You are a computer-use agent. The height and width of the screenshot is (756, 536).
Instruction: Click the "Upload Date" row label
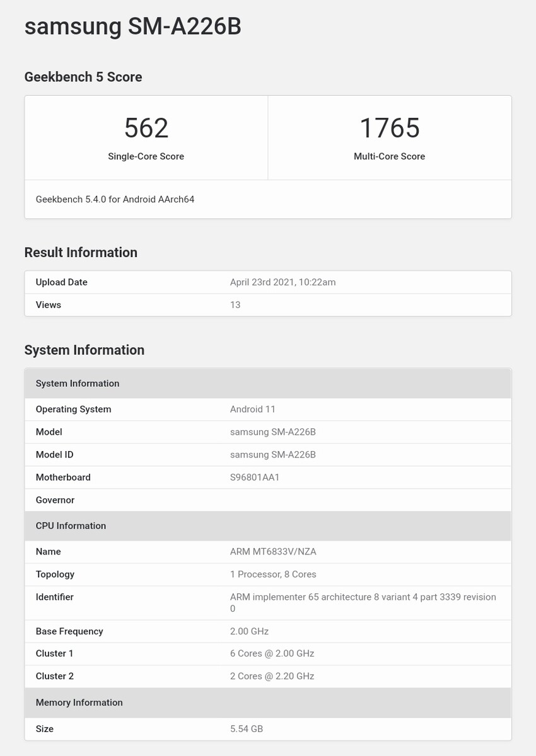(62, 282)
